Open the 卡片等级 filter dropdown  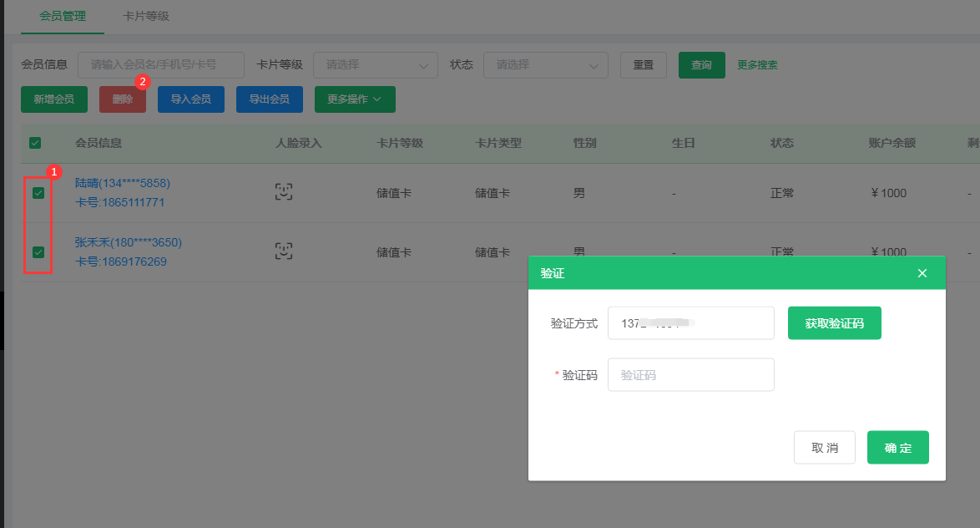[x=375, y=64]
